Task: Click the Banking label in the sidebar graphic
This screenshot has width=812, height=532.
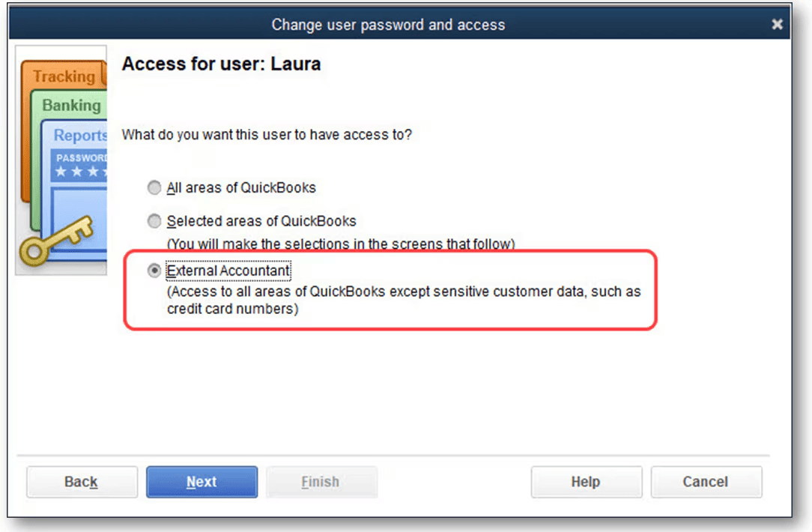Action: [71, 105]
